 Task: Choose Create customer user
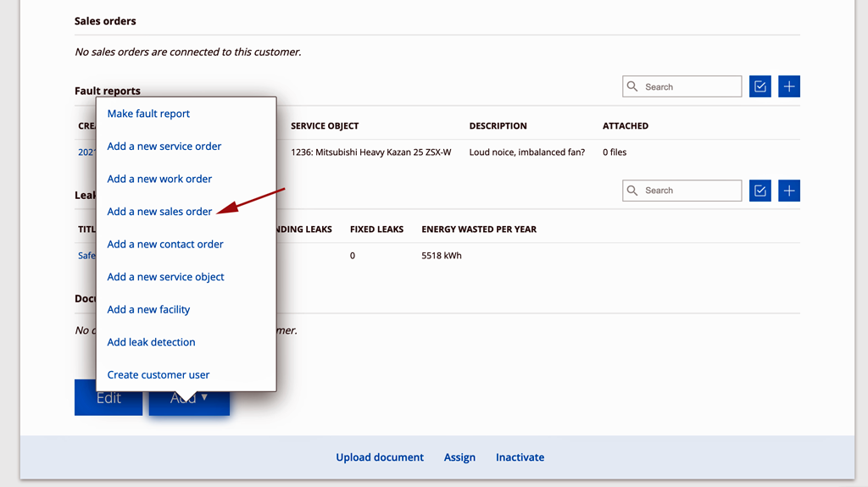point(158,374)
